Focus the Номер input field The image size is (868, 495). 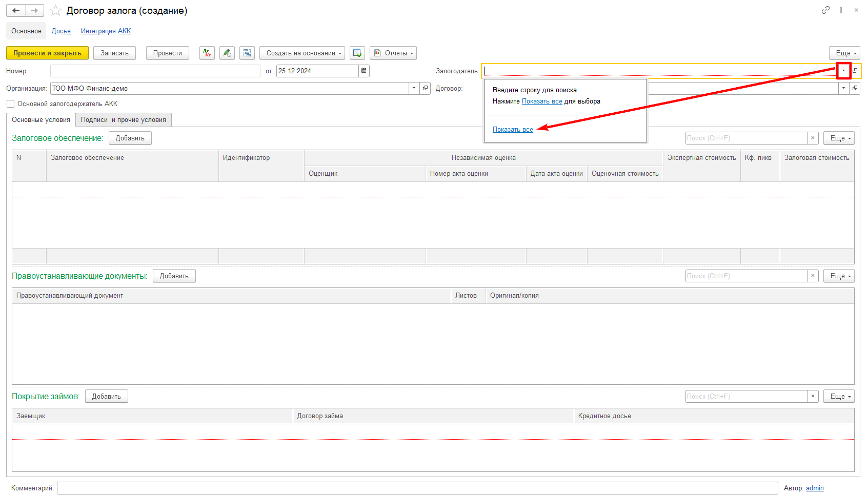[155, 71]
